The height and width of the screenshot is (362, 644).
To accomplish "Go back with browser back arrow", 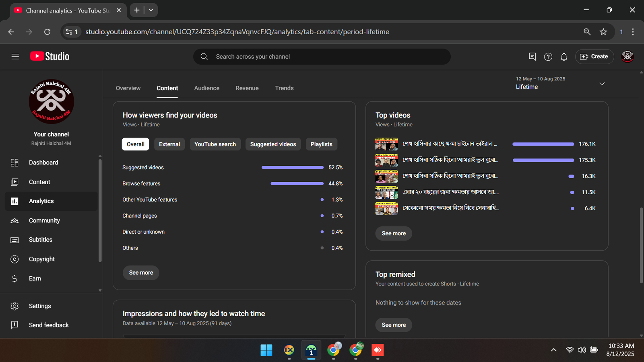I will coord(11,32).
